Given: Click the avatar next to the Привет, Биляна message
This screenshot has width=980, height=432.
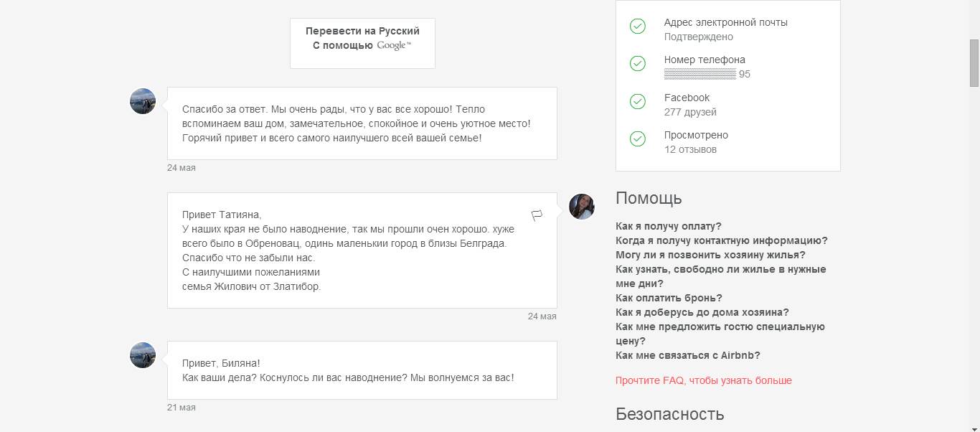Looking at the screenshot, I should tap(143, 355).
